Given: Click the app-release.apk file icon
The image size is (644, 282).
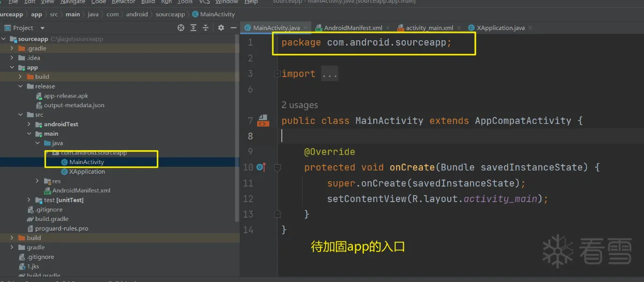Looking at the screenshot, I should [39, 96].
